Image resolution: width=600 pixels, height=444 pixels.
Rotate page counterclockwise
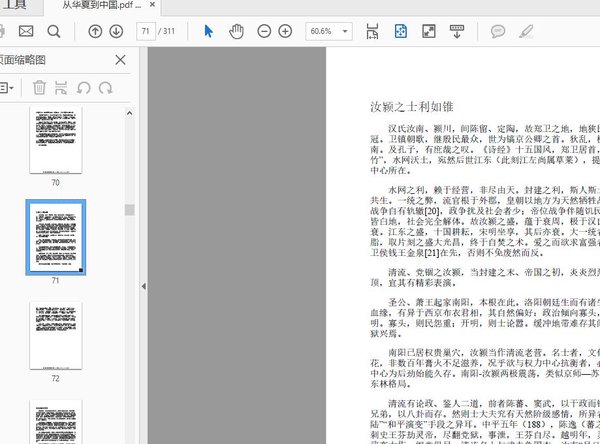83,88
